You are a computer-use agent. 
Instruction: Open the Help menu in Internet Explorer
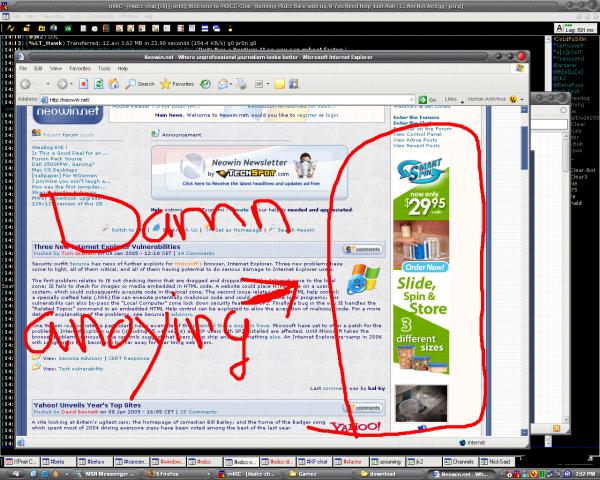[x=122, y=69]
